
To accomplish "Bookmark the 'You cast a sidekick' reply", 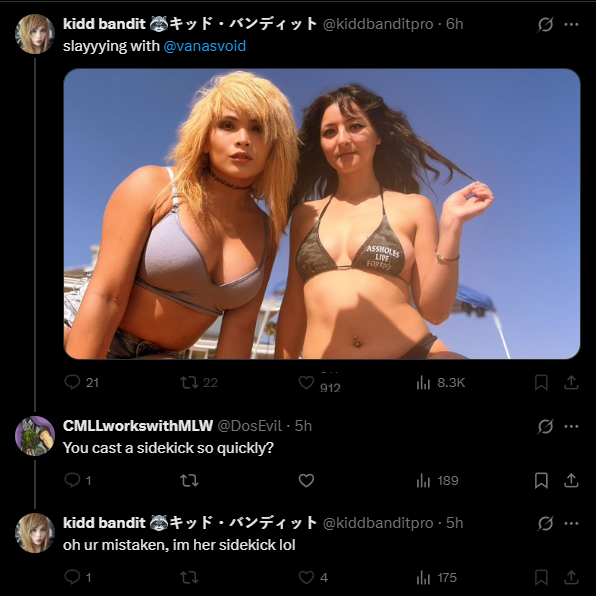I will pyautogui.click(x=541, y=480).
